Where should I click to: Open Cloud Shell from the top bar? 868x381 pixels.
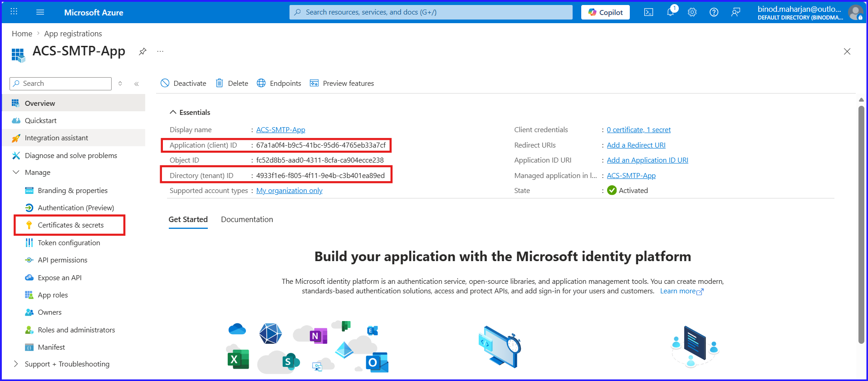click(648, 12)
